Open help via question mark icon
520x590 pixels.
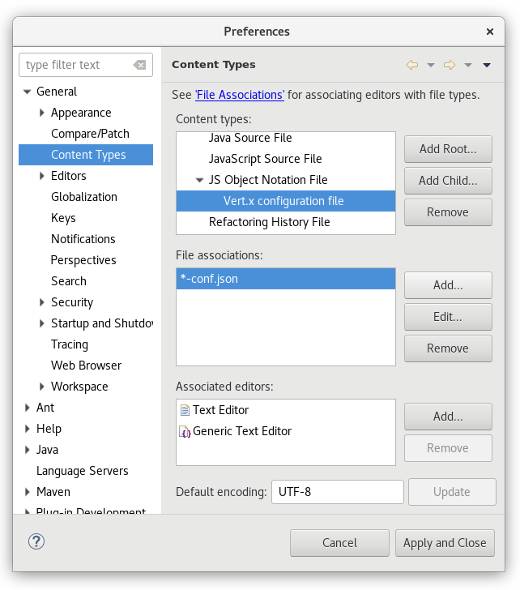click(36, 541)
